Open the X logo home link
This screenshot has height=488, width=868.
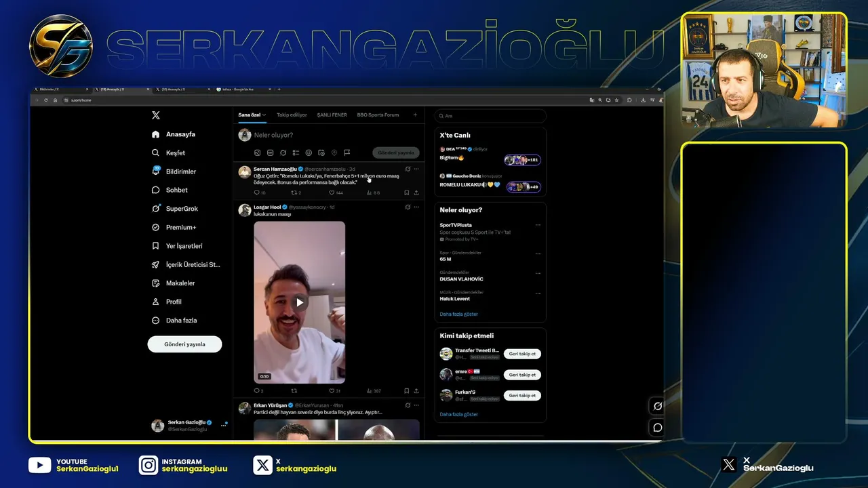pyautogui.click(x=156, y=115)
